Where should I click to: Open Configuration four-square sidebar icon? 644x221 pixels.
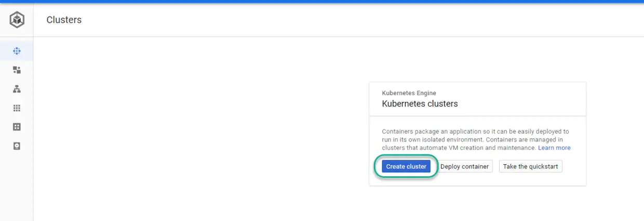coord(17,127)
